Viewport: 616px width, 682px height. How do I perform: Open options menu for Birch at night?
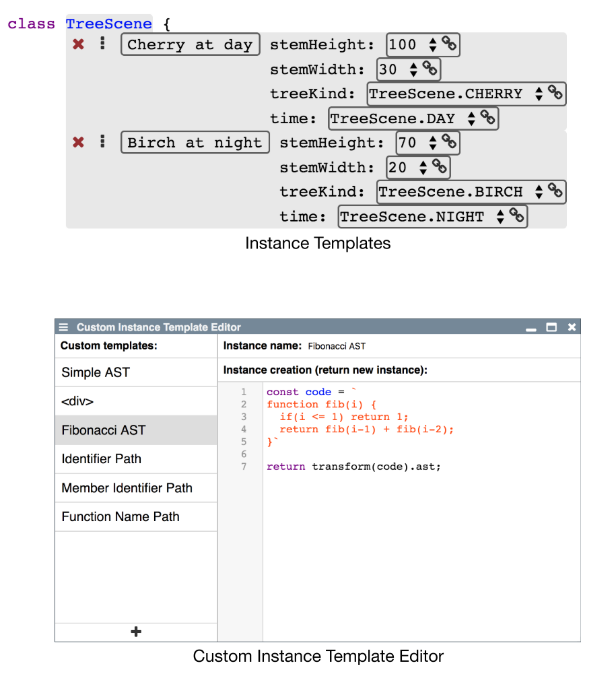coord(102,141)
